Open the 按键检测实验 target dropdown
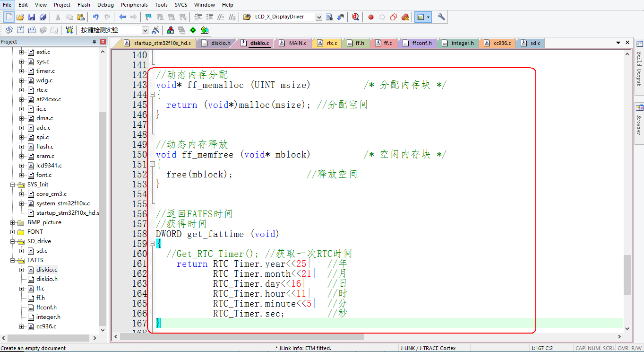The image size is (644, 352). (x=145, y=29)
